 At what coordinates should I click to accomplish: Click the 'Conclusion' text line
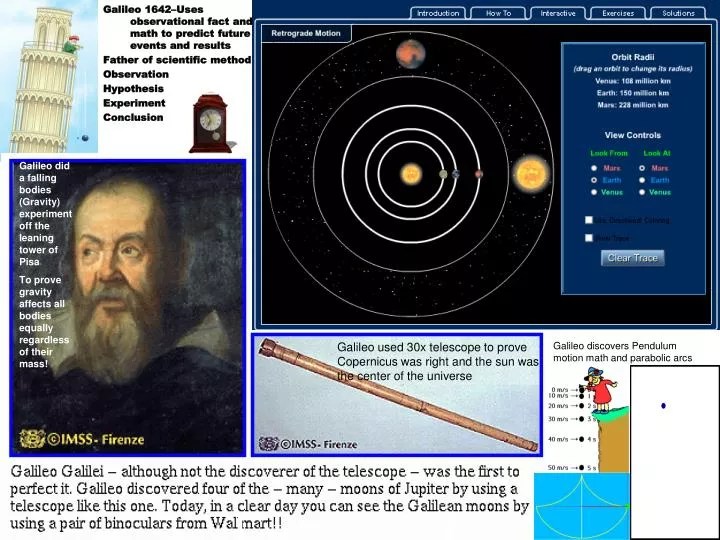pyautogui.click(x=133, y=117)
